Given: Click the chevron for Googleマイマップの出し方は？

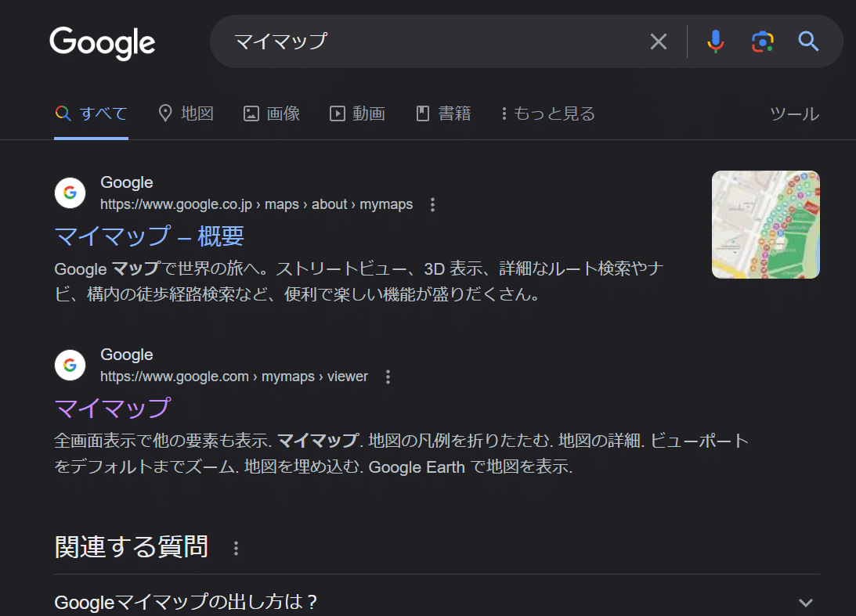Looking at the screenshot, I should (x=806, y=603).
